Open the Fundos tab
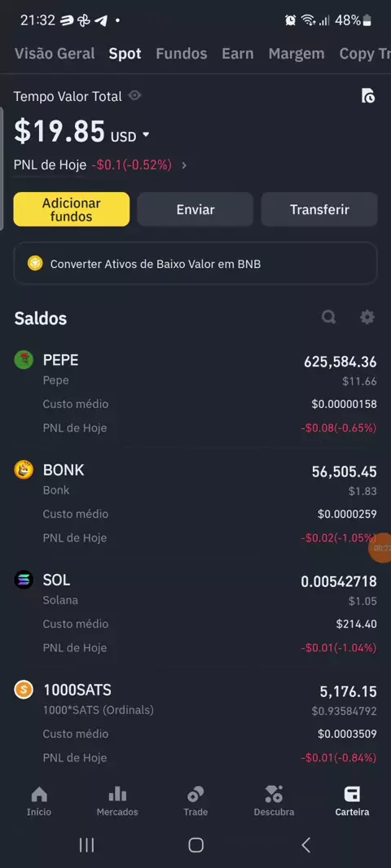The image size is (391, 868). pyautogui.click(x=181, y=54)
